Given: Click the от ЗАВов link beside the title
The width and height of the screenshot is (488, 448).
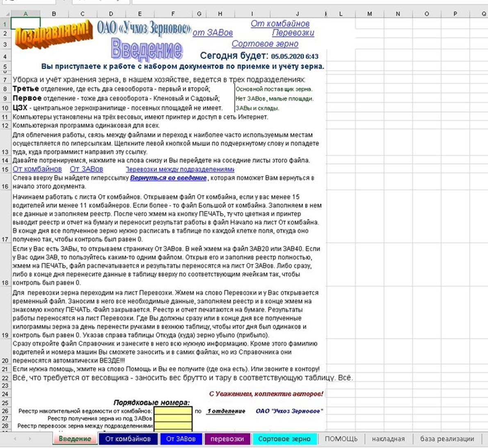Looking at the screenshot, I should coord(213,33).
